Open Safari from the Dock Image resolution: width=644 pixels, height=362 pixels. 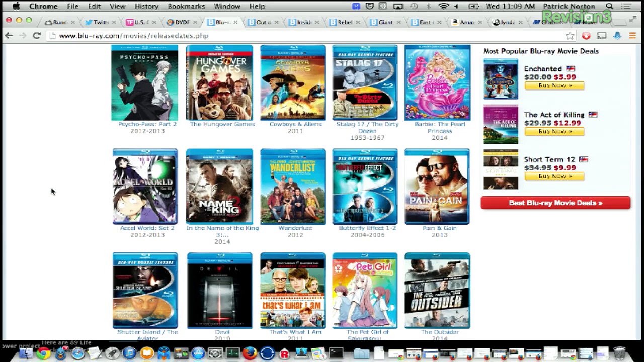click(78, 353)
